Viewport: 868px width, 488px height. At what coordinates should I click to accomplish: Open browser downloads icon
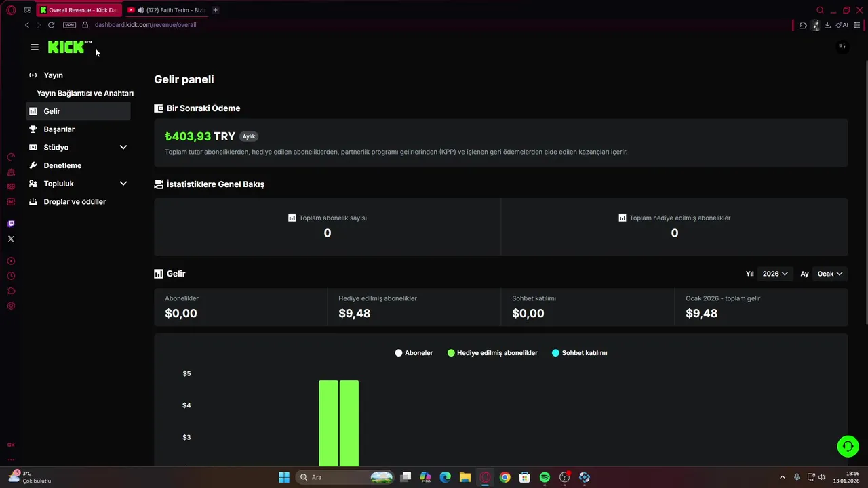coord(827,25)
